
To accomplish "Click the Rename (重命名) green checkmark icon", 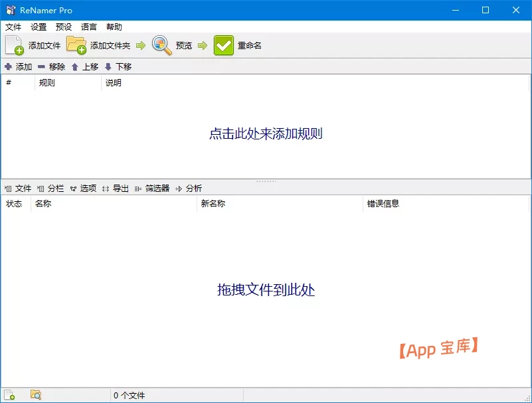I will point(224,45).
